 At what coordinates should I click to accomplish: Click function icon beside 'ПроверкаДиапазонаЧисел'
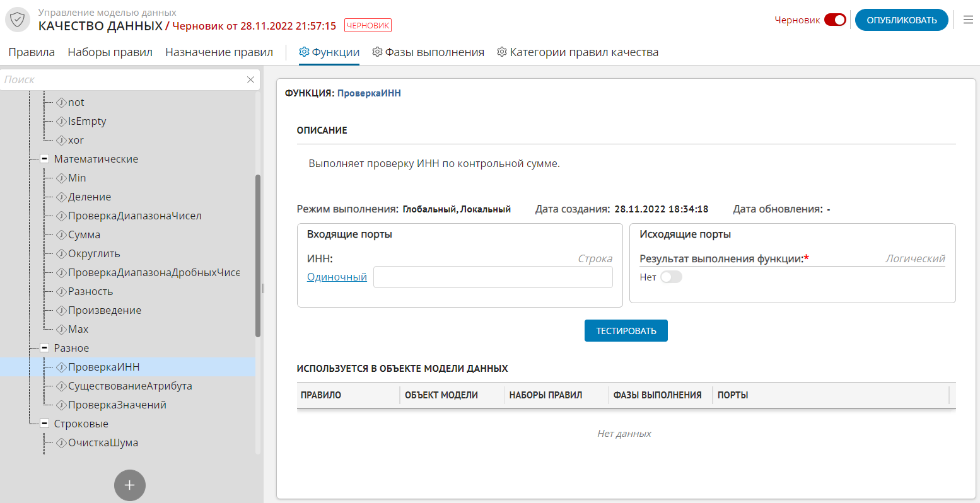[x=61, y=216]
